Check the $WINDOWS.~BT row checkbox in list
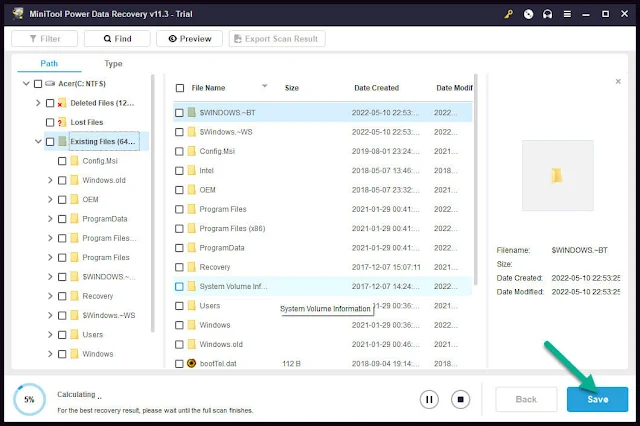640x426 pixels. pyautogui.click(x=179, y=113)
